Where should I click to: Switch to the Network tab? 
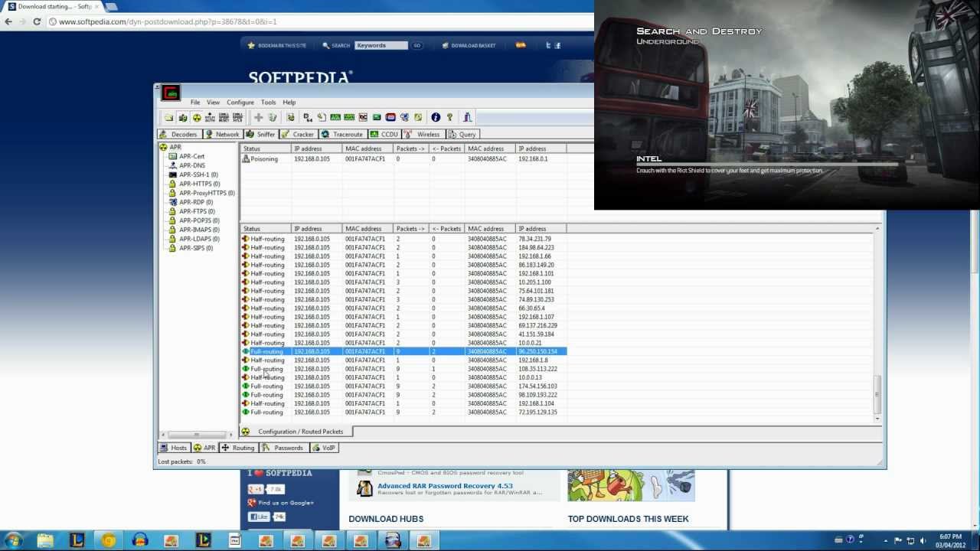(223, 134)
